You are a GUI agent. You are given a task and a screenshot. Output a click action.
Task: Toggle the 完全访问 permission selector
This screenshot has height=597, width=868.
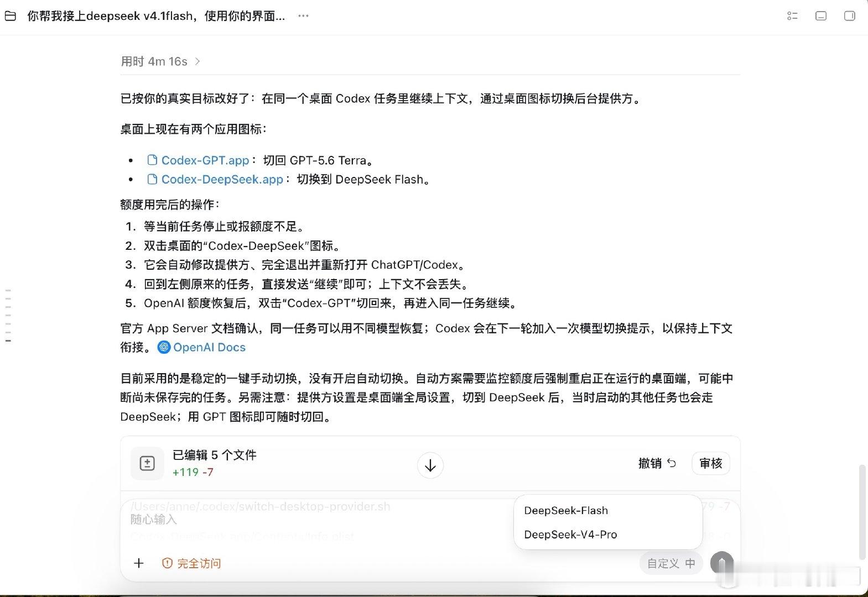tap(191, 563)
